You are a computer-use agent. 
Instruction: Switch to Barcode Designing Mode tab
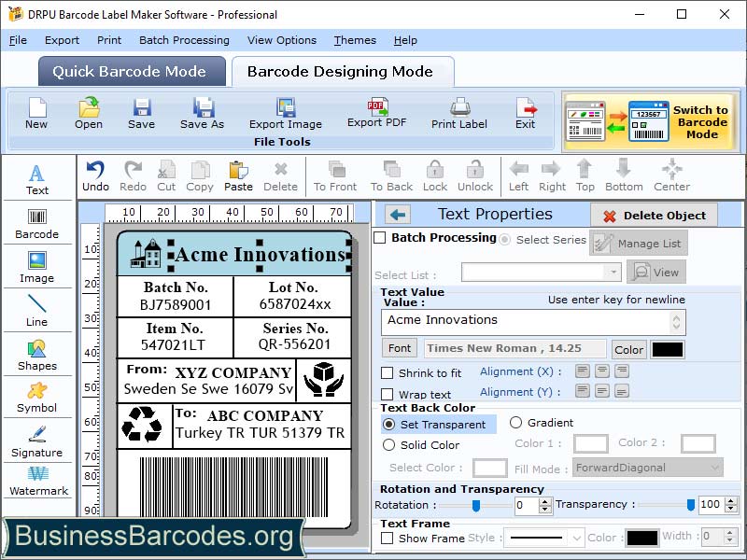point(343,72)
